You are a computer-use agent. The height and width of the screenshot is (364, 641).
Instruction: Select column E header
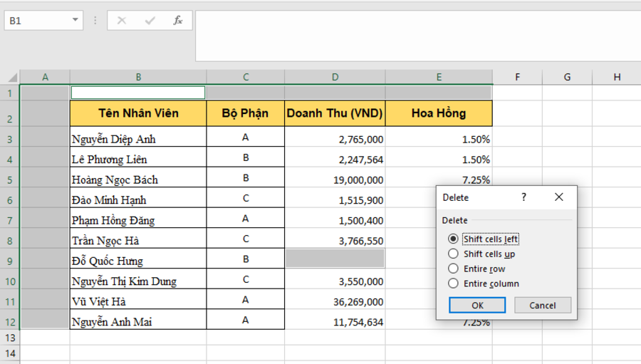click(x=439, y=77)
